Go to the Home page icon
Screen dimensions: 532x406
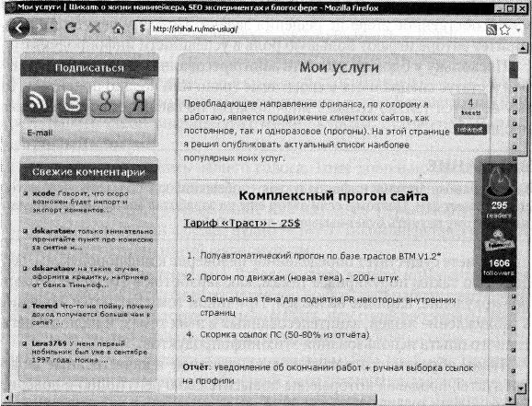118,29
